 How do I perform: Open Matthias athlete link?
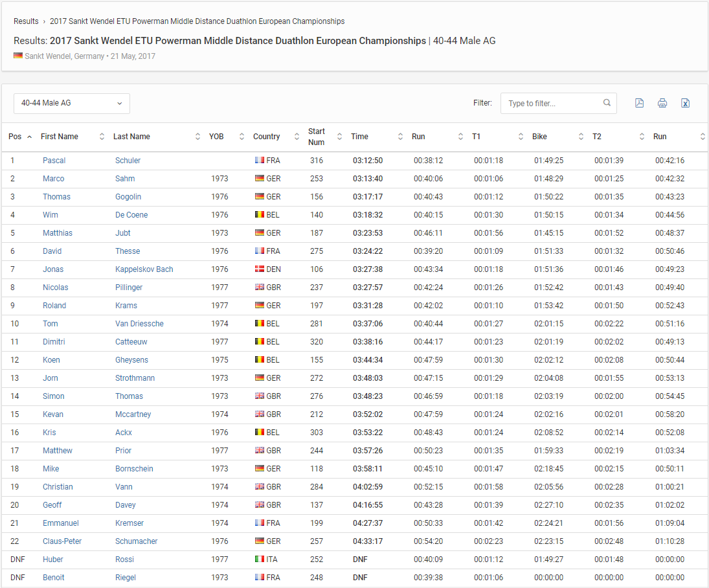click(58, 233)
